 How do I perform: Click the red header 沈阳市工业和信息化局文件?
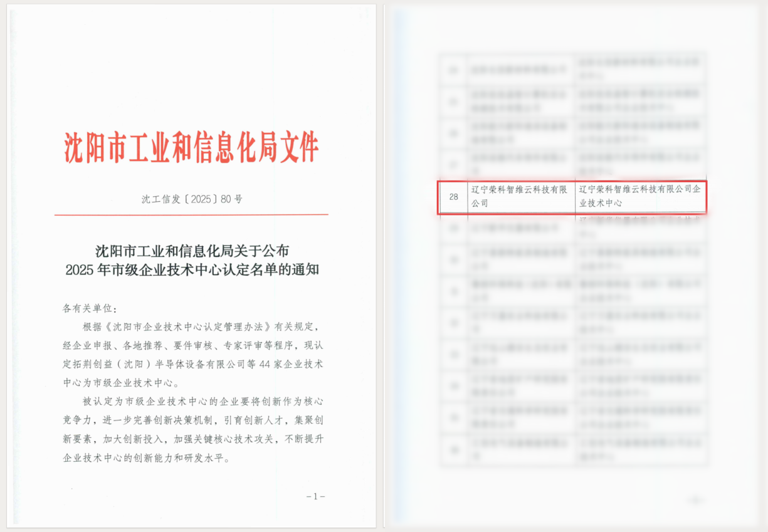(191, 148)
